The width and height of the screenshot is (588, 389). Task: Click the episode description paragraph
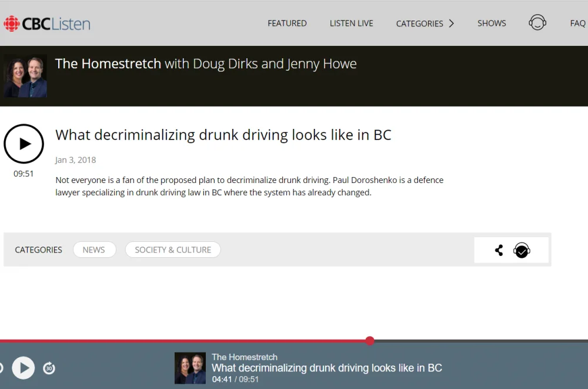point(249,186)
